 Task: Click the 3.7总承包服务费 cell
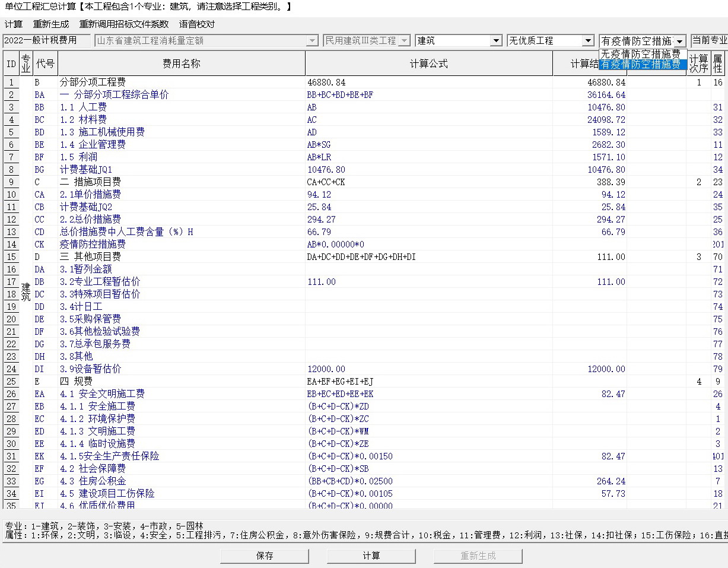tap(182, 344)
